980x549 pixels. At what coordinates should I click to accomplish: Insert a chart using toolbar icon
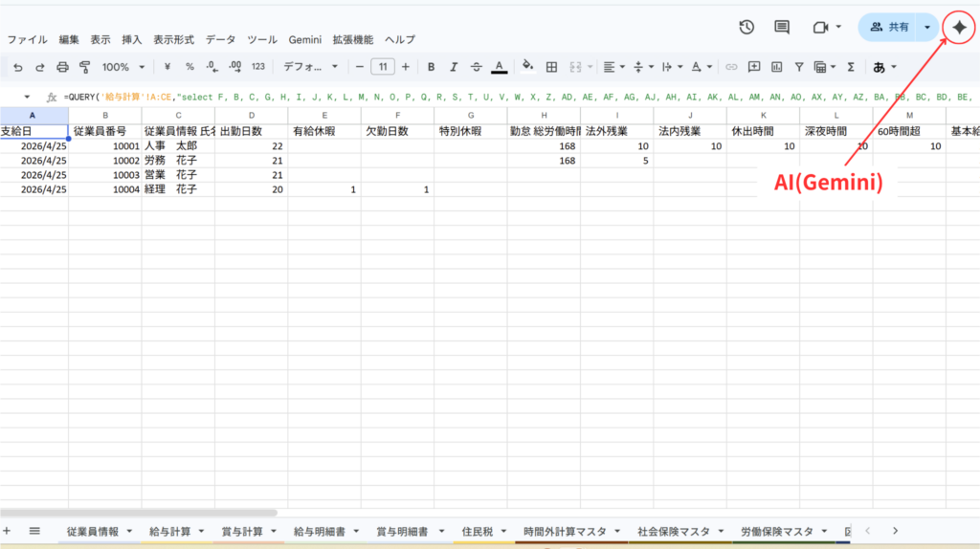click(776, 67)
